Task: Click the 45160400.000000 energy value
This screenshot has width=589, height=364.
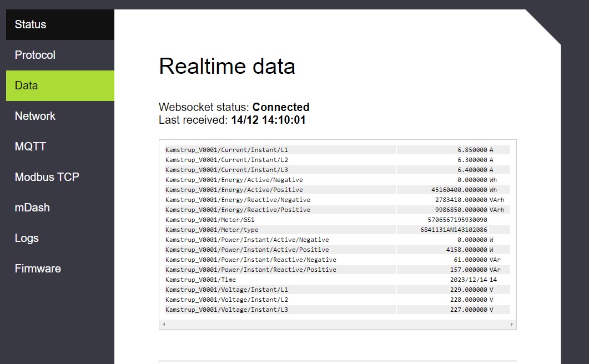Action: point(459,190)
